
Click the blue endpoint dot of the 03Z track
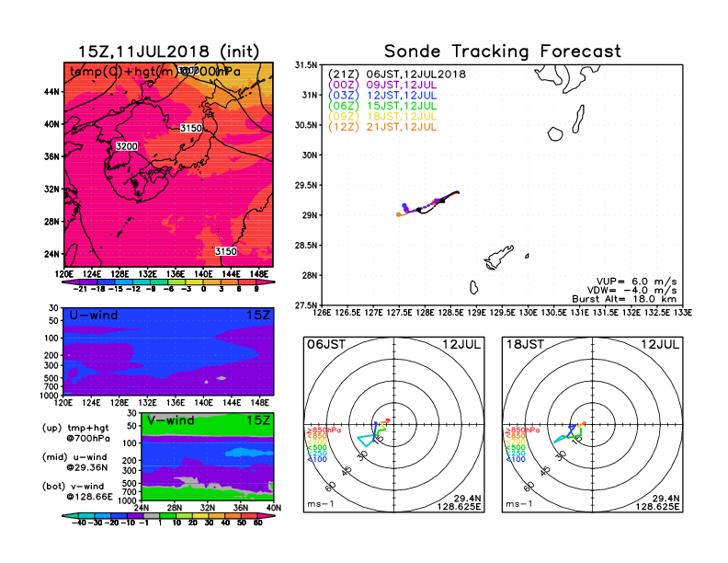pos(404,205)
